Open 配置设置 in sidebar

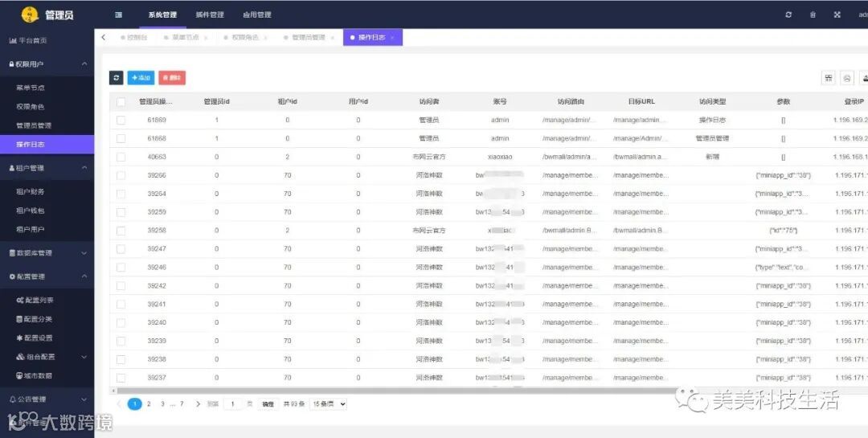coord(35,338)
